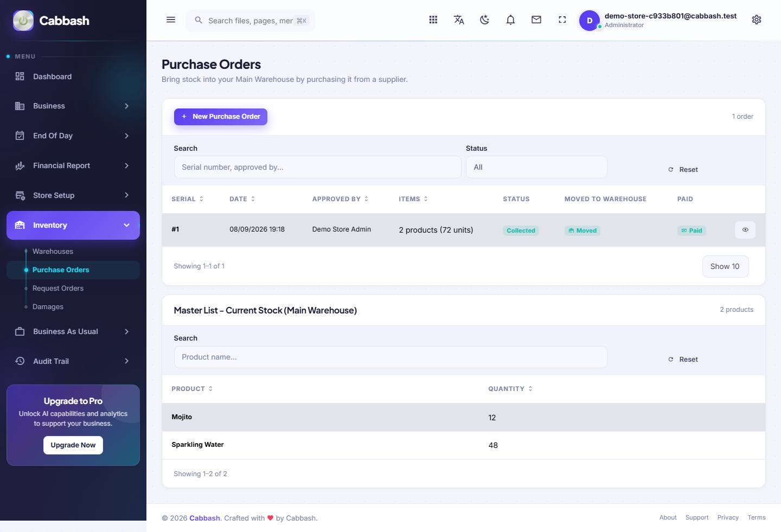The width and height of the screenshot is (781, 532).
Task: Click the language translate icon
Action: [459, 20]
